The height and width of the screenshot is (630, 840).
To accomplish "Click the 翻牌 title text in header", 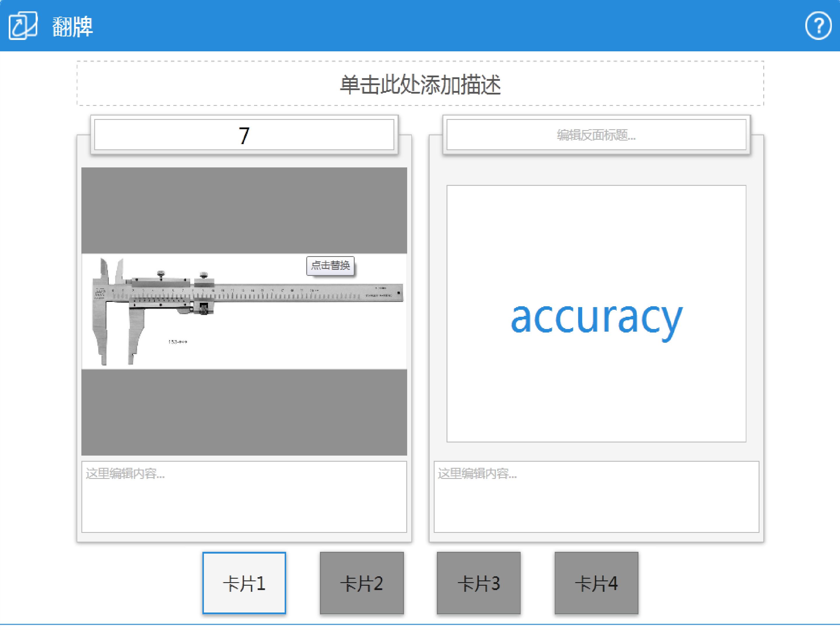I will [x=73, y=27].
